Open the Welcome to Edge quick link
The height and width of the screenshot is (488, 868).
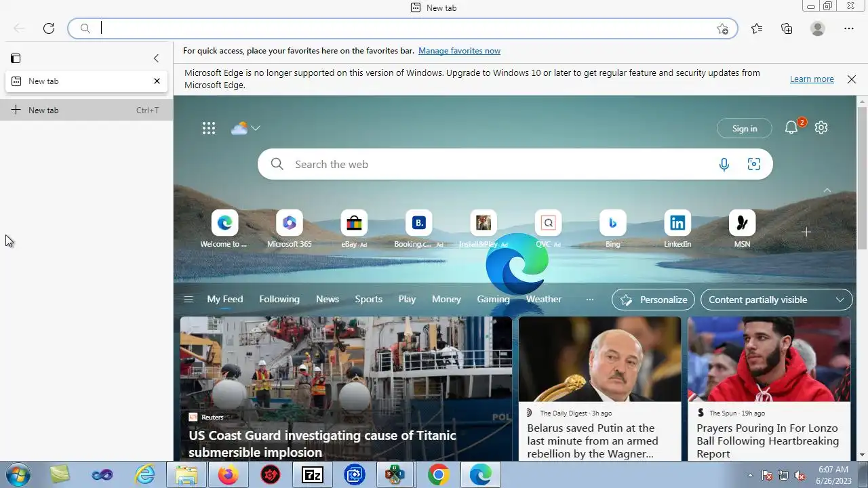coord(224,229)
